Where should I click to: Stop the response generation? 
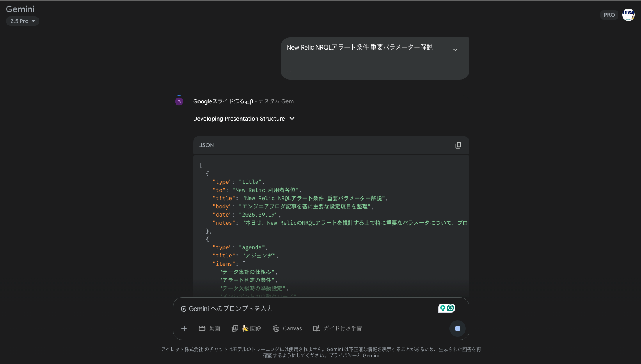(458, 328)
